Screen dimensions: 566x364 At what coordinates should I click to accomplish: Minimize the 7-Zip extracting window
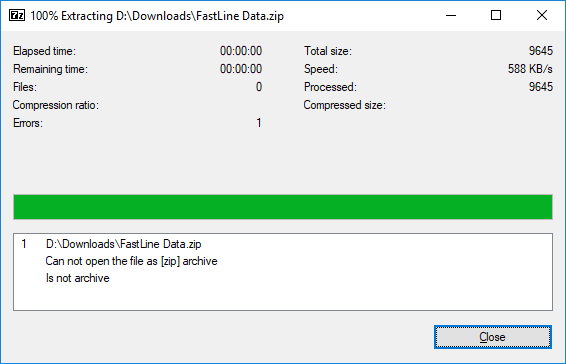451,16
